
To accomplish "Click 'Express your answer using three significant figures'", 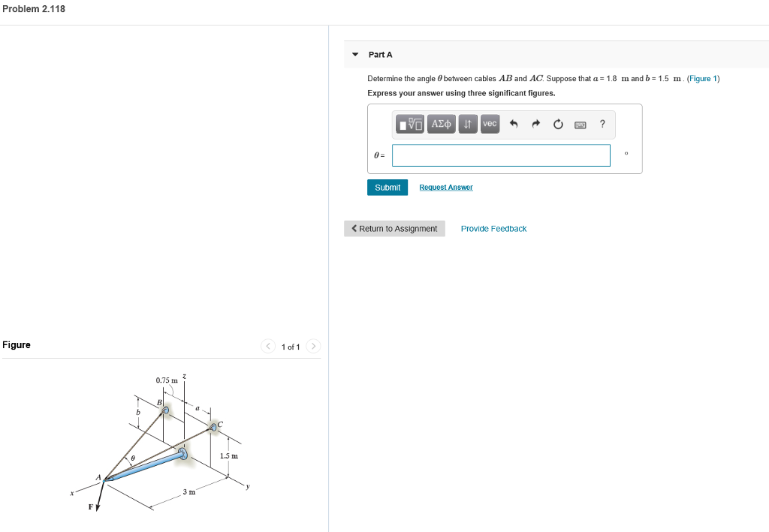I will click(x=461, y=93).
